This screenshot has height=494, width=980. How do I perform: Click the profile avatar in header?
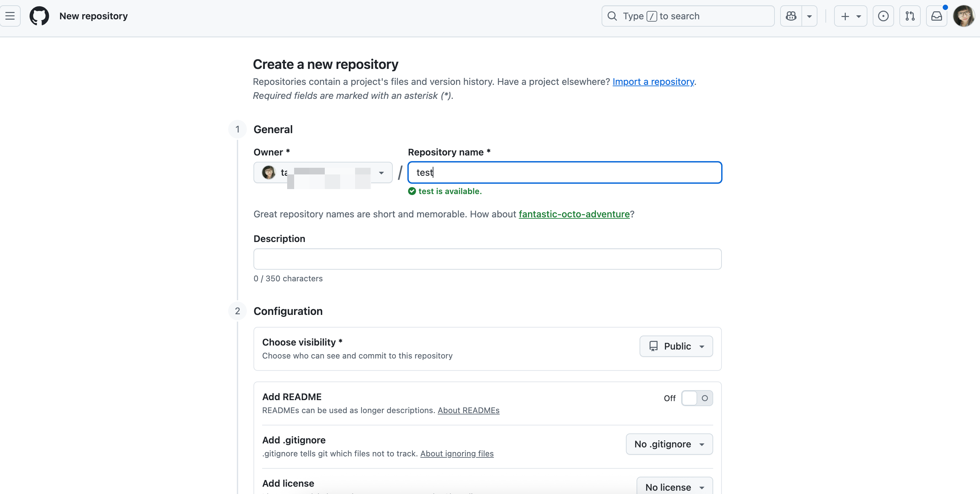tap(963, 16)
